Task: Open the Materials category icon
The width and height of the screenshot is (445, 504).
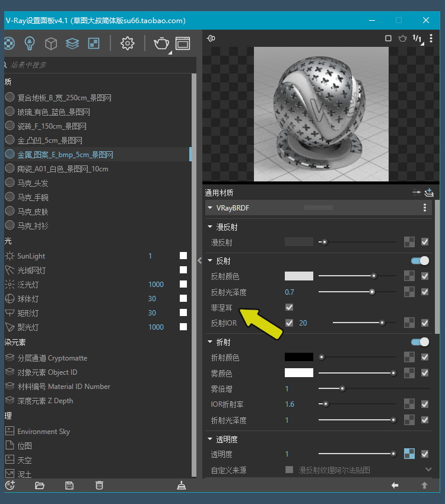Action: point(9,43)
